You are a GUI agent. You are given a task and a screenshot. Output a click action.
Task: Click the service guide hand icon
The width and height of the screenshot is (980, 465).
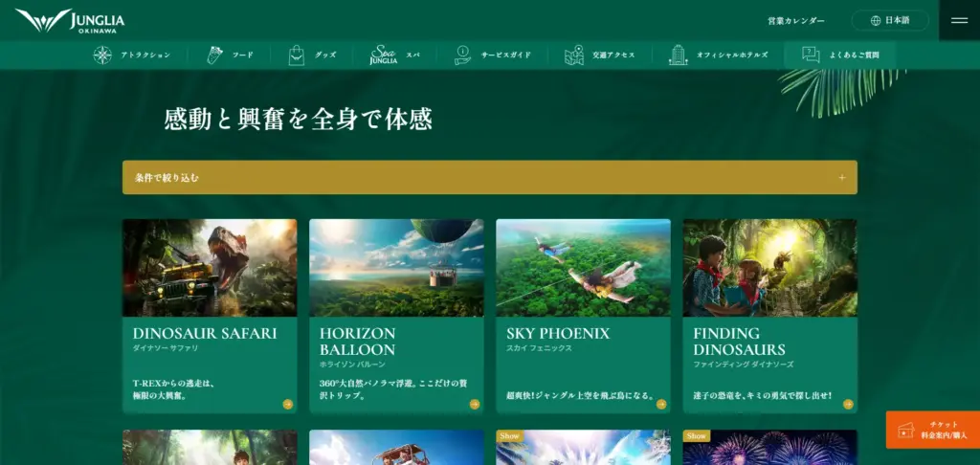pos(463,55)
